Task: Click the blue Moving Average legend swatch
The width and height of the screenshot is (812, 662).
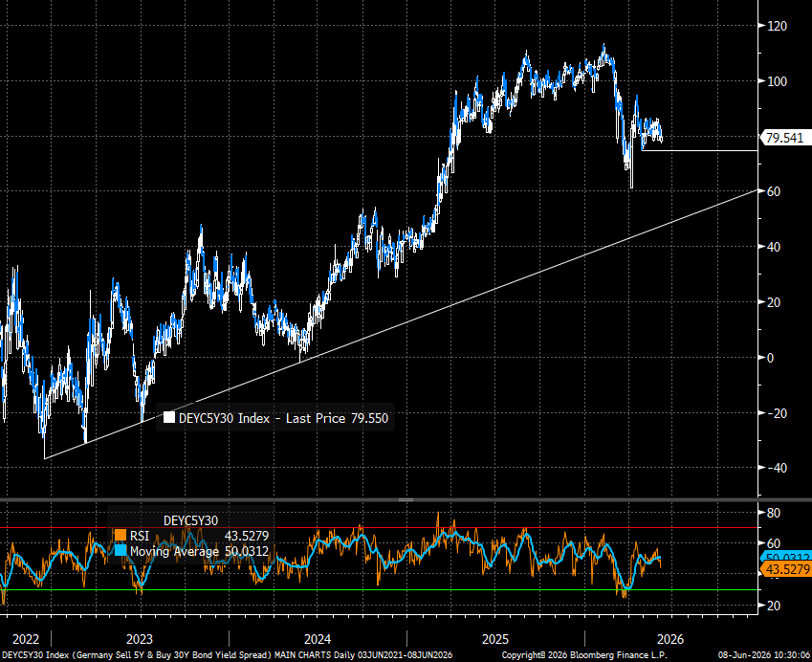Action: pos(121,551)
